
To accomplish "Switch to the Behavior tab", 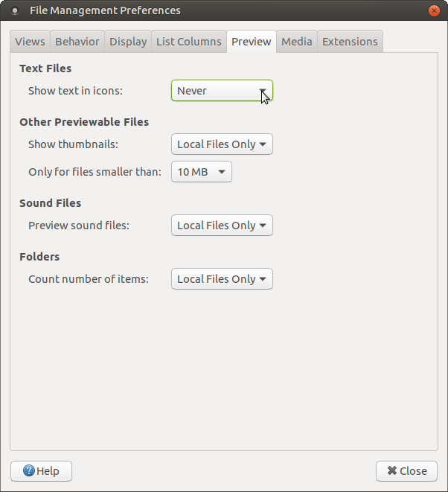I will click(77, 42).
